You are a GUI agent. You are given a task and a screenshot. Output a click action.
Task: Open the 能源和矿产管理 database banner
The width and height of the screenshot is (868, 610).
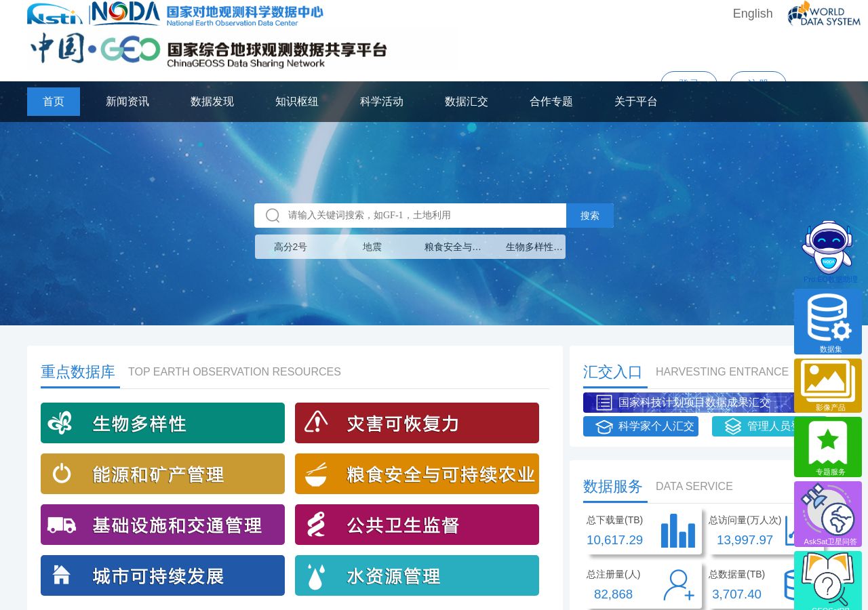coord(163,474)
